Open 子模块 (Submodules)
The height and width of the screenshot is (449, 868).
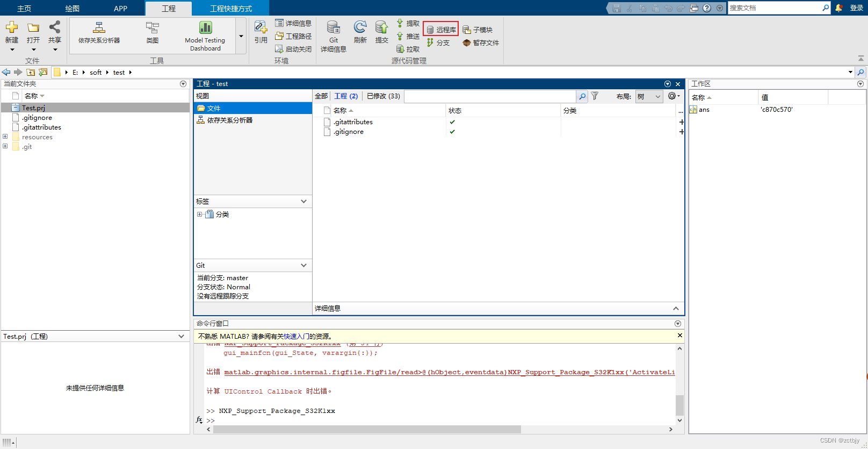click(478, 30)
